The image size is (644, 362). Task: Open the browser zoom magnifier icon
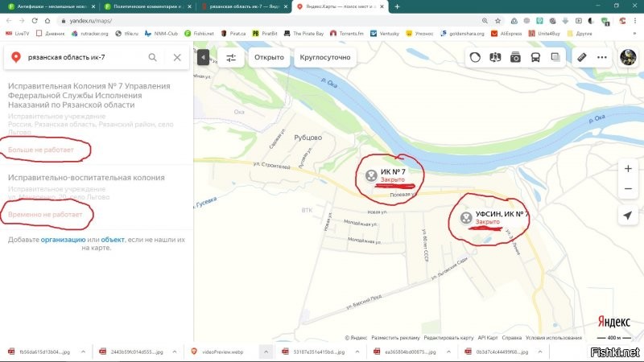(x=485, y=21)
